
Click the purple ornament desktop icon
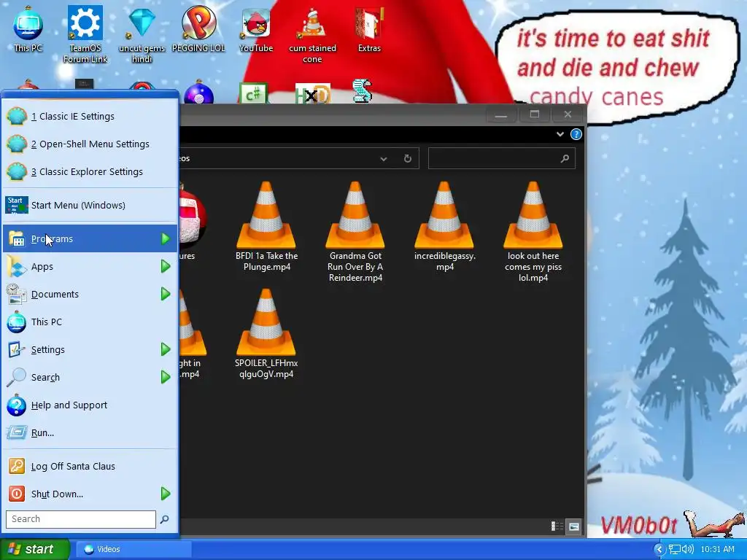(x=198, y=93)
